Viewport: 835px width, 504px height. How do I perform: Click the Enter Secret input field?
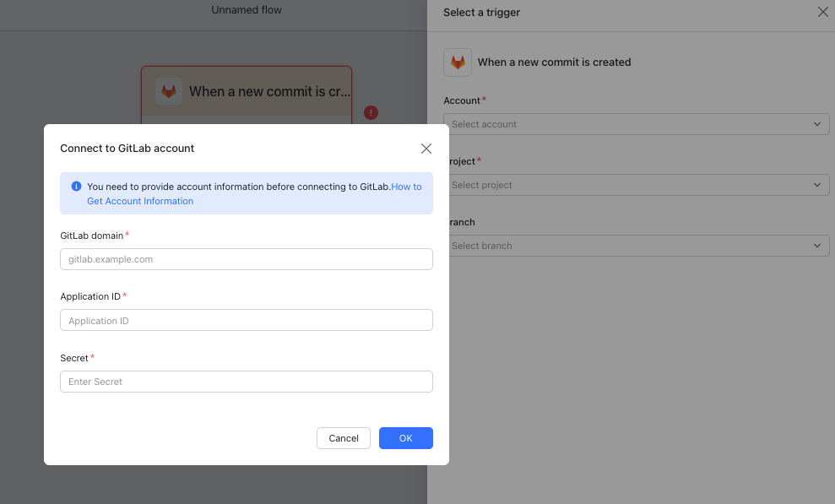[246, 381]
